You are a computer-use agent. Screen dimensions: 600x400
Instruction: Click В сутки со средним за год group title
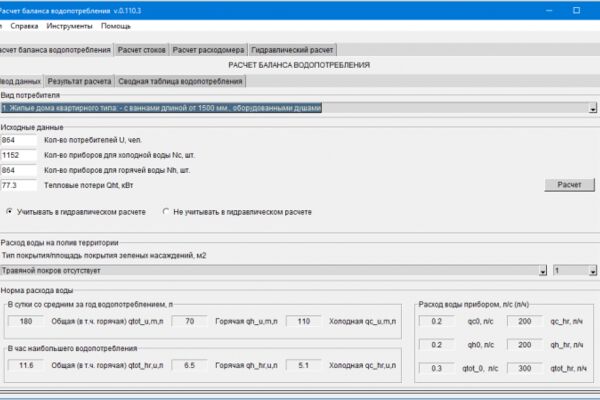[90, 304]
